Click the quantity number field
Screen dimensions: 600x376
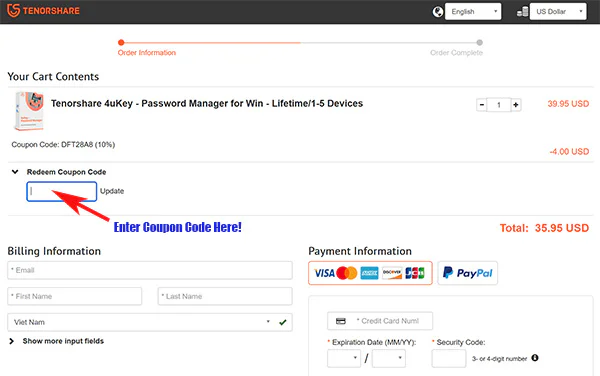click(x=499, y=105)
